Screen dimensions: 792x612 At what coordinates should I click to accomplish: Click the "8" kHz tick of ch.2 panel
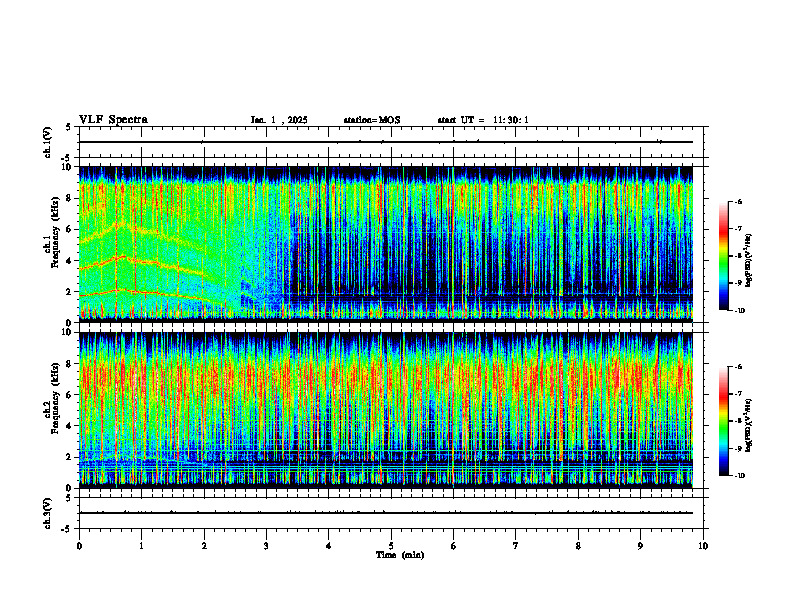click(69, 364)
